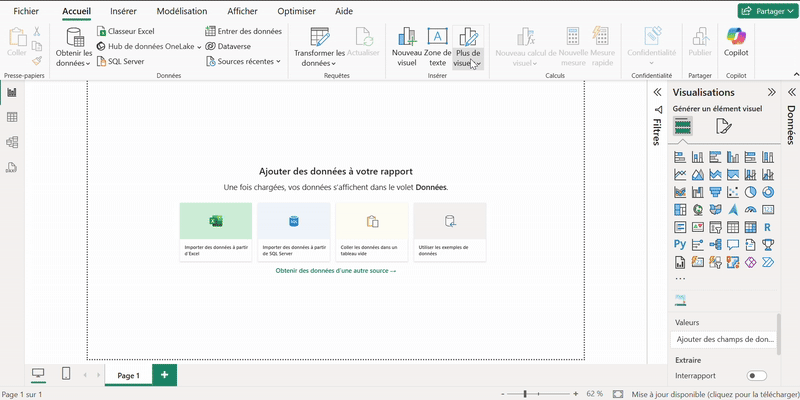
Task: Insert the globe map visual
Action: (x=697, y=209)
